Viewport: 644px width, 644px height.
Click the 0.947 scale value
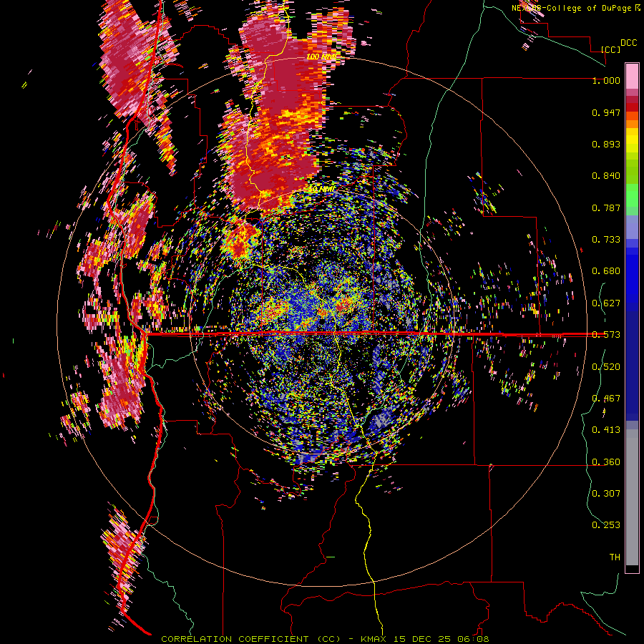606,112
